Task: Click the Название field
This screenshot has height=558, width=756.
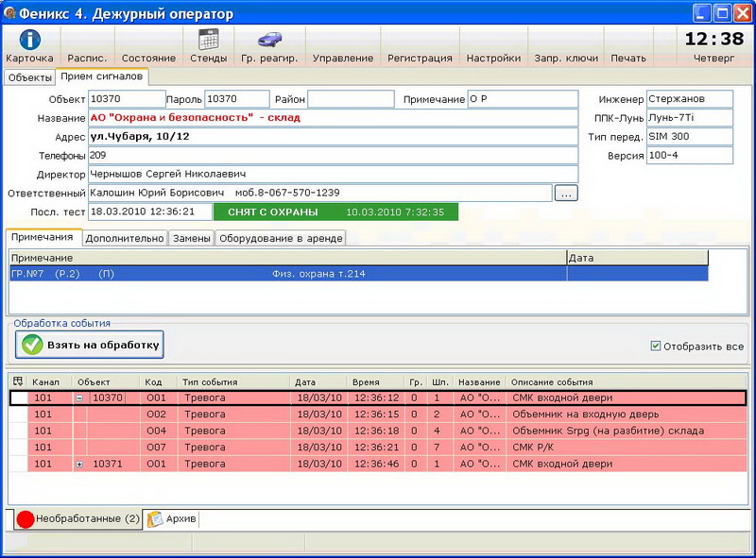Action: tap(334, 118)
